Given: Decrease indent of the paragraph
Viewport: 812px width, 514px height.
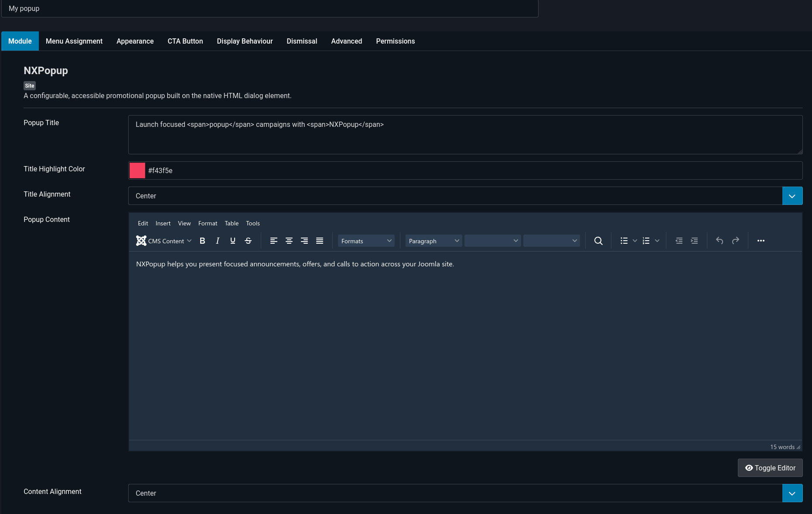Looking at the screenshot, I should [679, 241].
